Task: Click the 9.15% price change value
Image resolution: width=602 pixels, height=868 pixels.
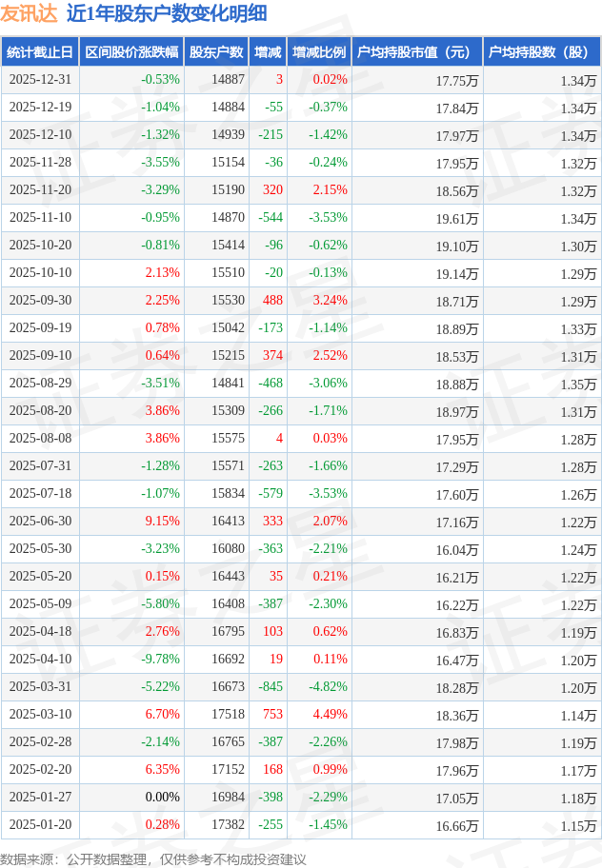Action: (x=162, y=522)
